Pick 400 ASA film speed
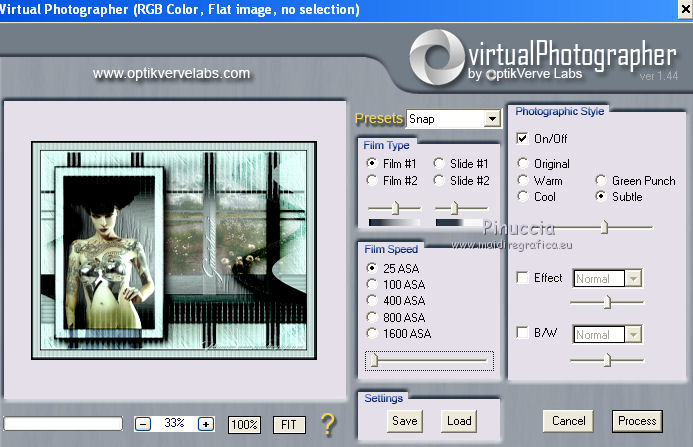Viewport: 693px width, 447px height. (372, 300)
